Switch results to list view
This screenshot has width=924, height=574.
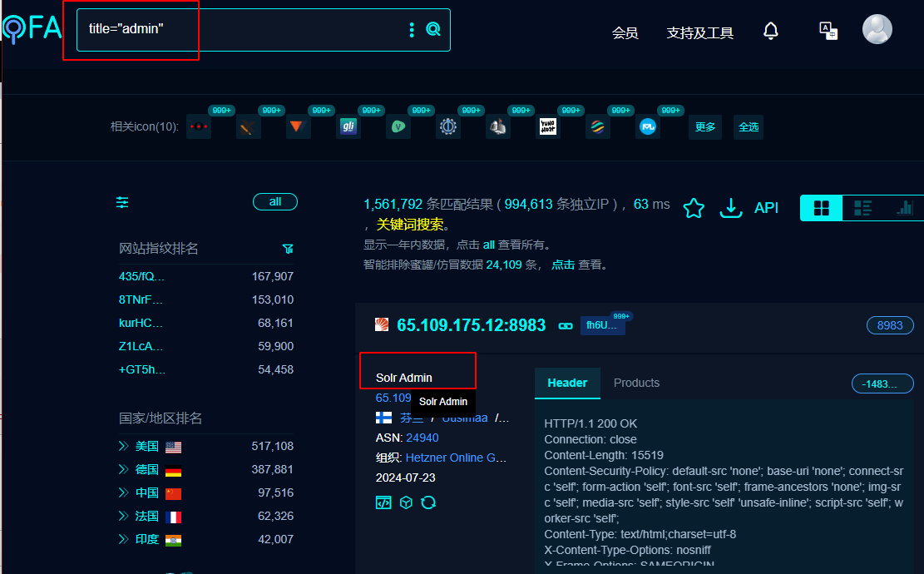pos(862,207)
